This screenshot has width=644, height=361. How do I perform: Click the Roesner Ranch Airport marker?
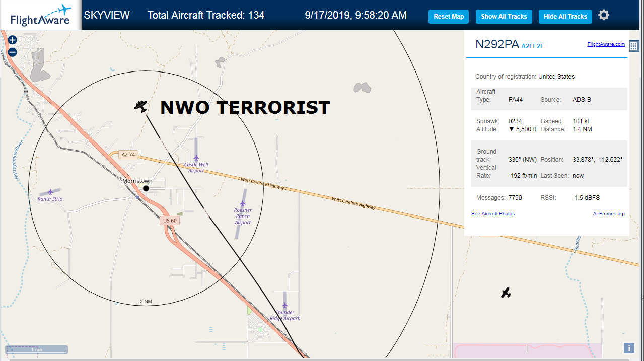tap(243, 203)
